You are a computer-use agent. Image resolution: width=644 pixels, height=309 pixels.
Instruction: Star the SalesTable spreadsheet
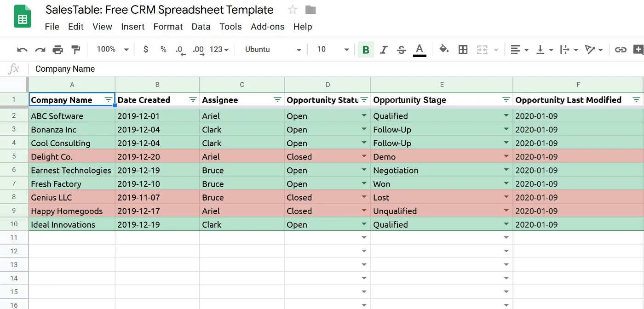(x=292, y=9)
